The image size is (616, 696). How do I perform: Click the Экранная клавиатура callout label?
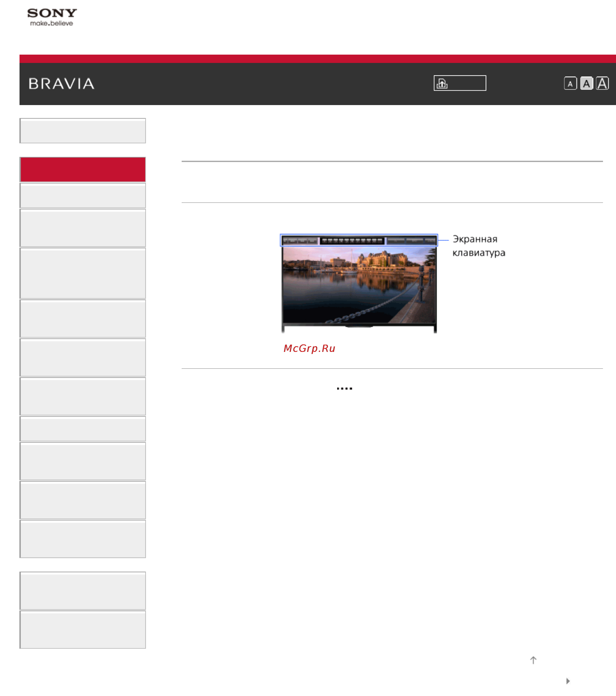(x=479, y=246)
